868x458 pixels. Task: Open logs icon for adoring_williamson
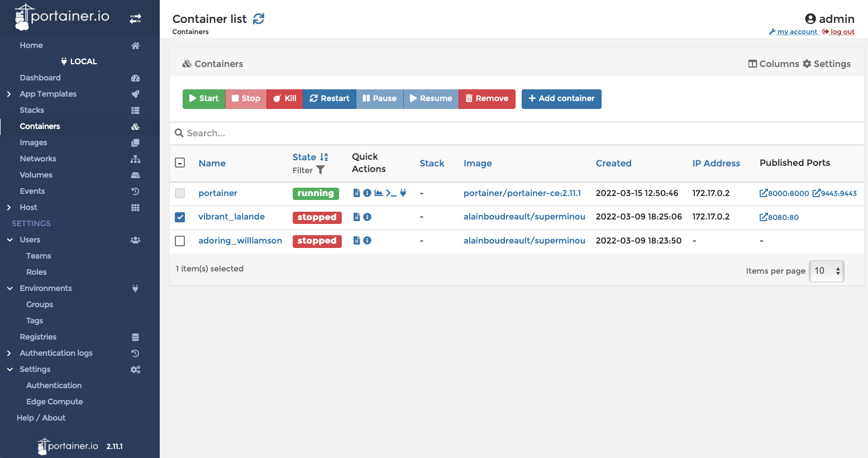[356, 241]
